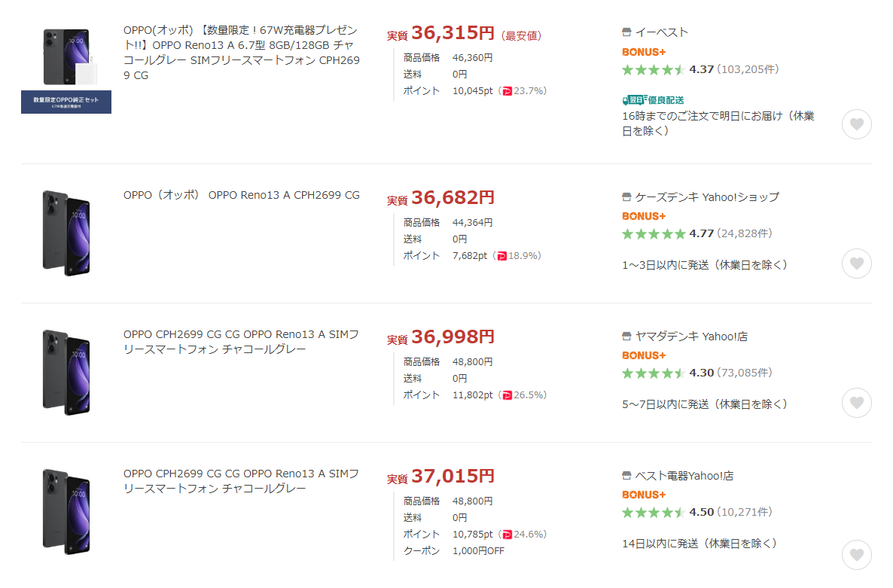Click the BONUS+ badge under ベスト電器
Screen dimensions: 893x588
tap(644, 495)
